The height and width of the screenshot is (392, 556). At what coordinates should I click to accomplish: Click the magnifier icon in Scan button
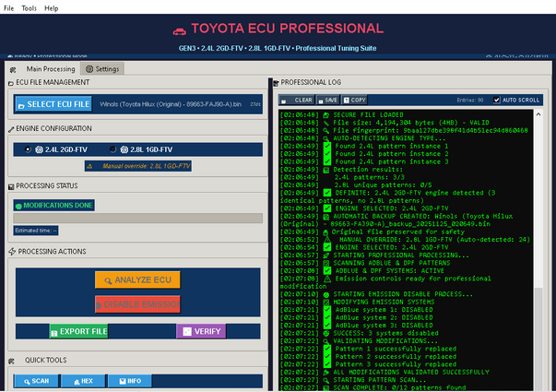tap(27, 382)
